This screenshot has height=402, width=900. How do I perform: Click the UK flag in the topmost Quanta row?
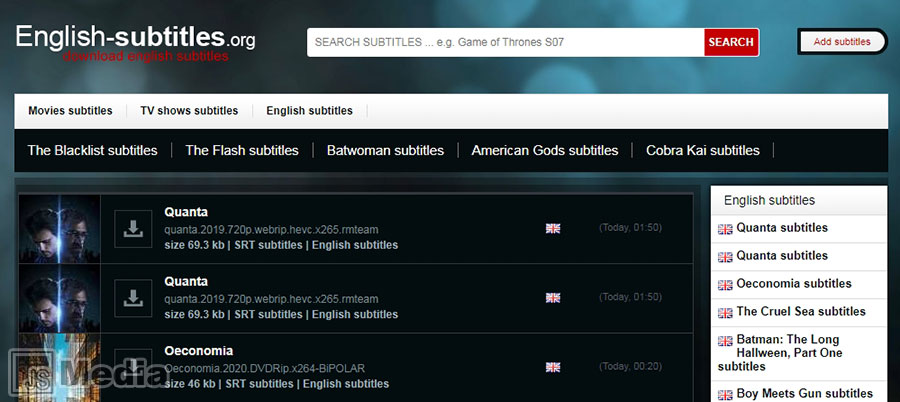pyautogui.click(x=553, y=228)
